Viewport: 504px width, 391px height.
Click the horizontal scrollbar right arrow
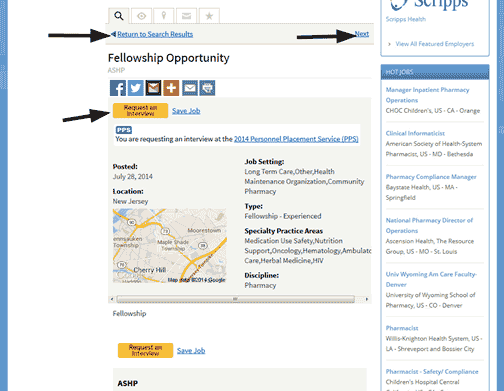coord(367,299)
